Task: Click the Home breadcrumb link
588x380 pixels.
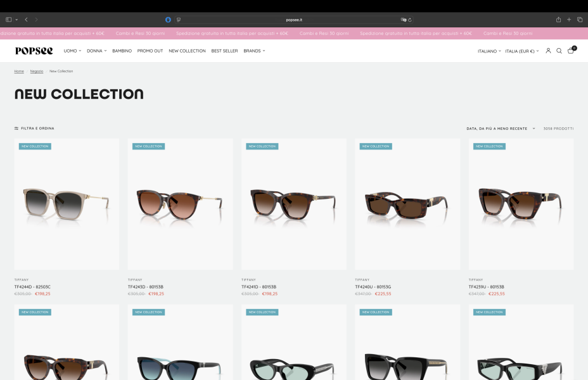Action: 19,71
